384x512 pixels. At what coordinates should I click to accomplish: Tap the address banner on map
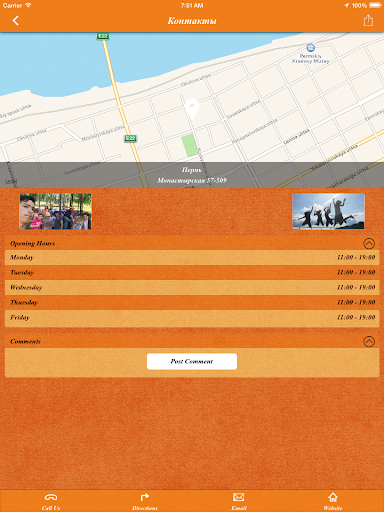click(x=192, y=175)
